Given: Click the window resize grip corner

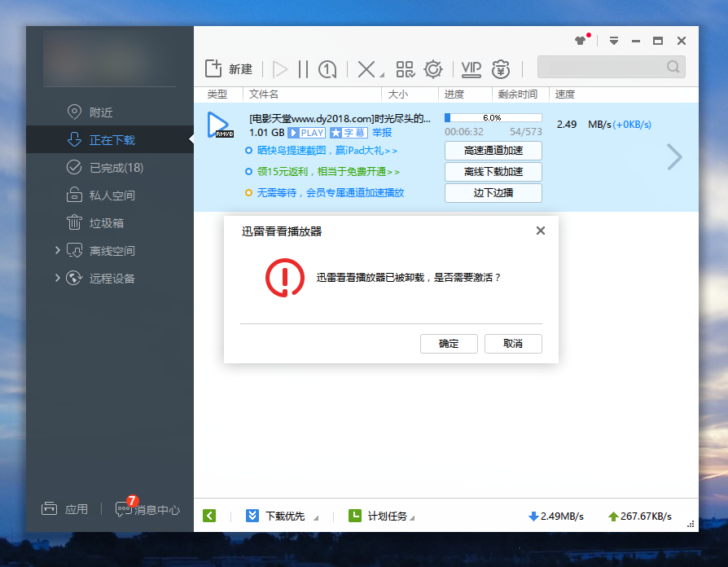Looking at the screenshot, I should pyautogui.click(x=691, y=525).
